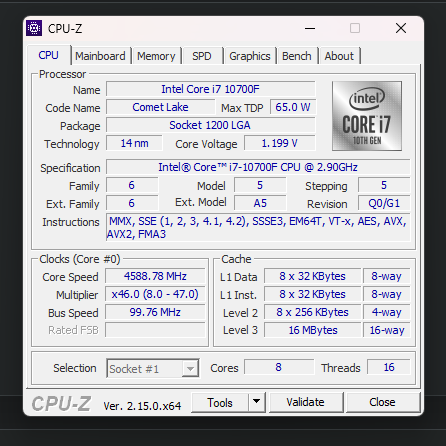Image resolution: width=446 pixels, height=446 pixels.
Task: Open the Tools dropdown arrow
Action: coord(256,402)
